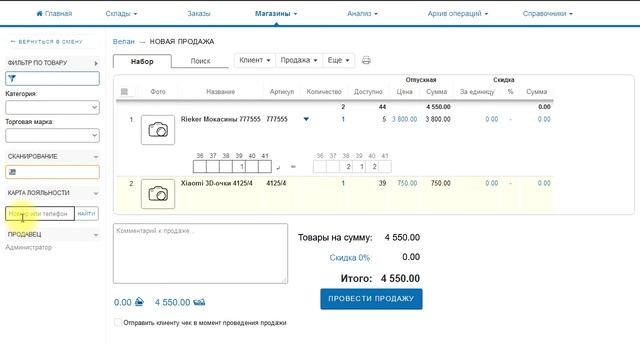Screen dimensions: 640x360
Task: Click the Количество column header
Action: tap(324, 92)
